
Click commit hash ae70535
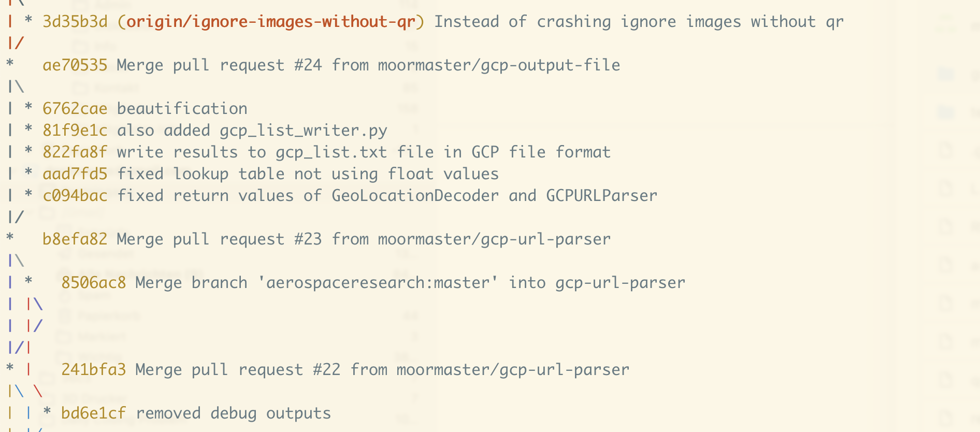coord(75,65)
